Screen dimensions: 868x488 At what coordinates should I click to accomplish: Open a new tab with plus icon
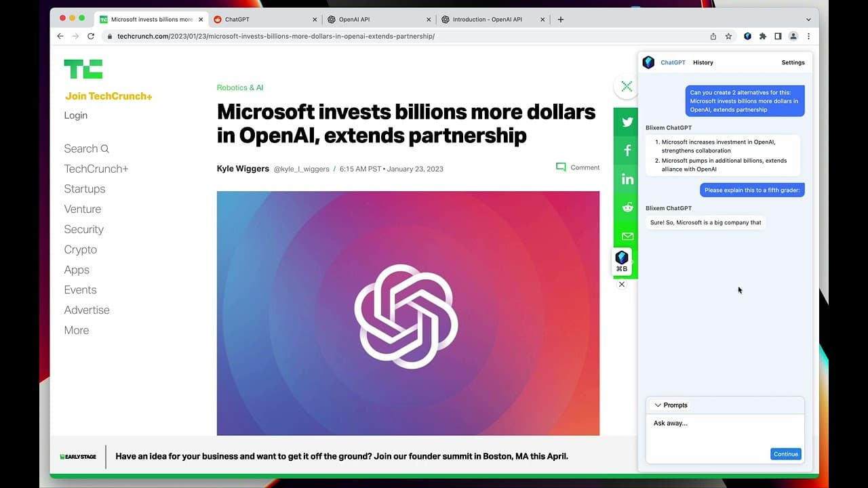click(561, 20)
